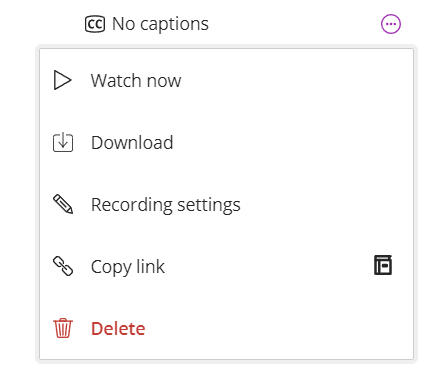Select Watch now from the menu
436x373 pixels.
point(226,80)
